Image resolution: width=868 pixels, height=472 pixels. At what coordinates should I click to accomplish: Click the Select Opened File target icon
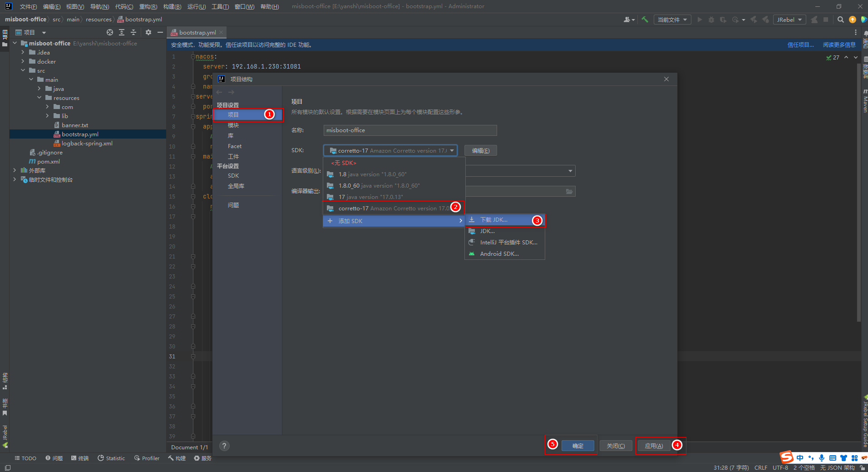(110, 32)
